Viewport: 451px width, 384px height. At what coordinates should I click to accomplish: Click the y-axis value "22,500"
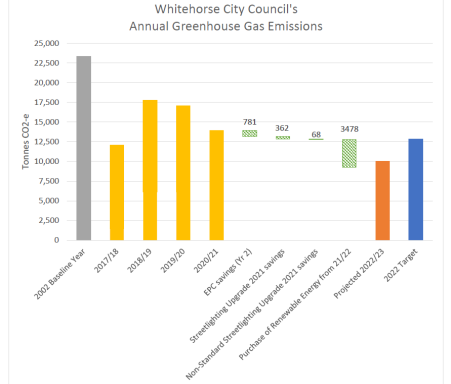click(47, 63)
